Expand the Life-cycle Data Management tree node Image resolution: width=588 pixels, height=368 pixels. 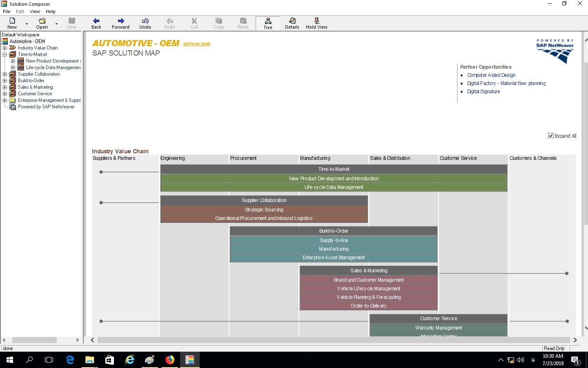(x=13, y=67)
